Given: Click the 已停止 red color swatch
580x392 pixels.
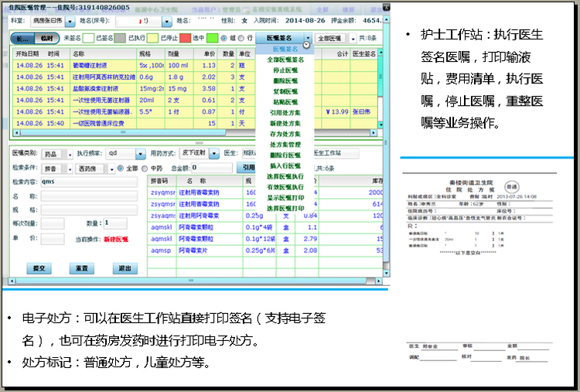Looking at the screenshot, I should tap(185, 38).
